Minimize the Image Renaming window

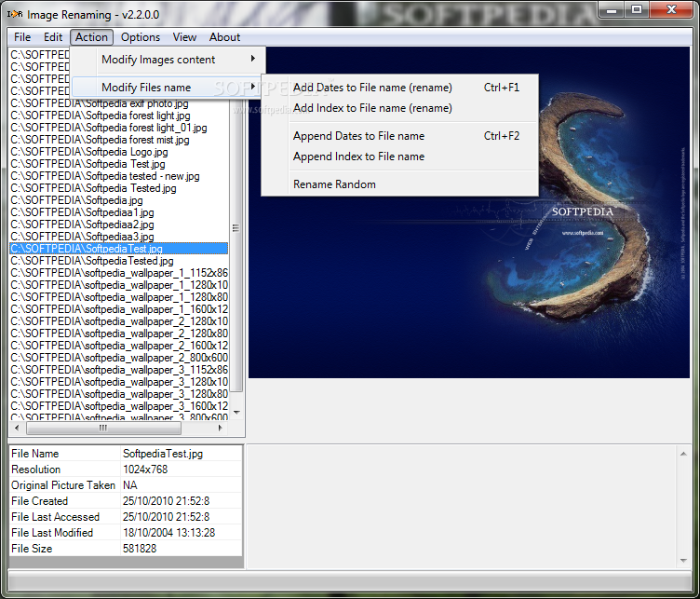612,9
